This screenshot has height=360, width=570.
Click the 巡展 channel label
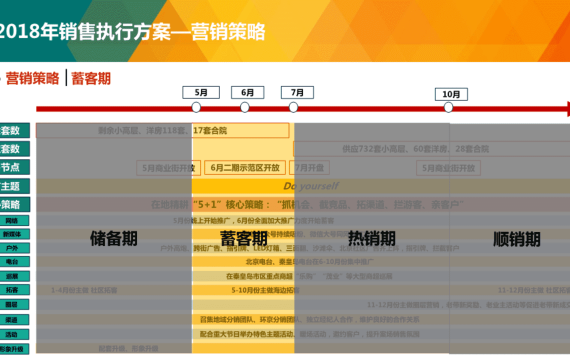(x=14, y=276)
